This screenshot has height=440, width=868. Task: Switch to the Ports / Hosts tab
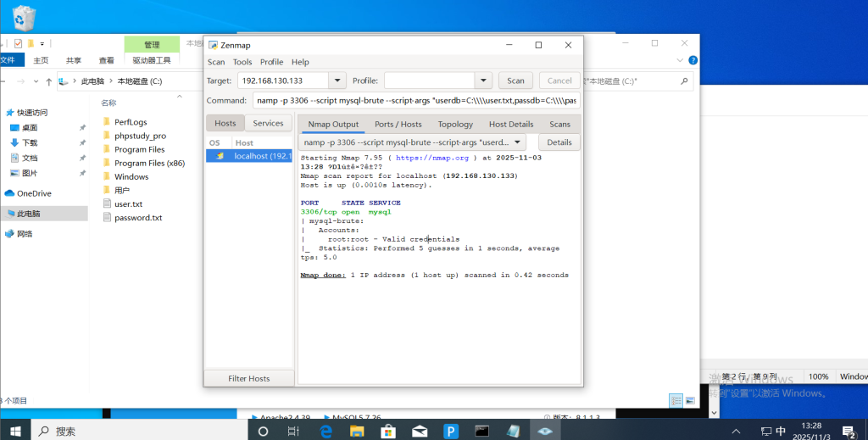point(398,125)
